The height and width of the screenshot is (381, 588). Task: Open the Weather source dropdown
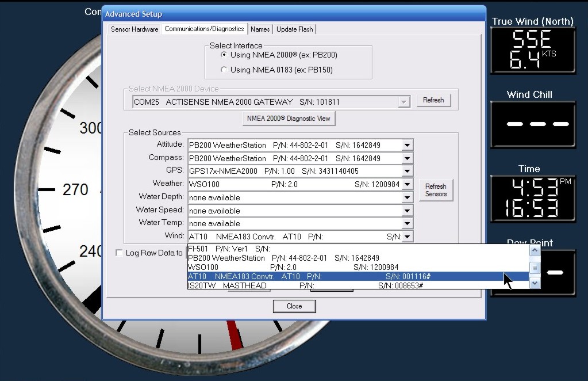[408, 184]
